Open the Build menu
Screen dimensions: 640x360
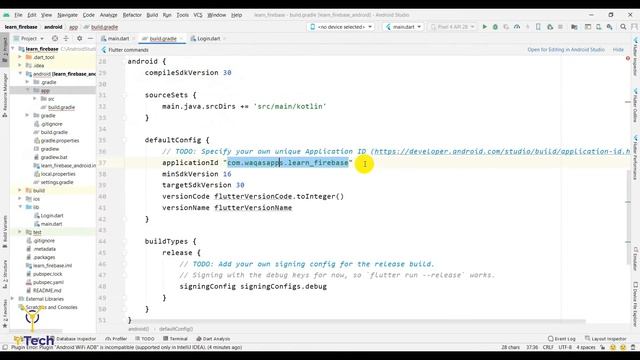tap(152, 15)
